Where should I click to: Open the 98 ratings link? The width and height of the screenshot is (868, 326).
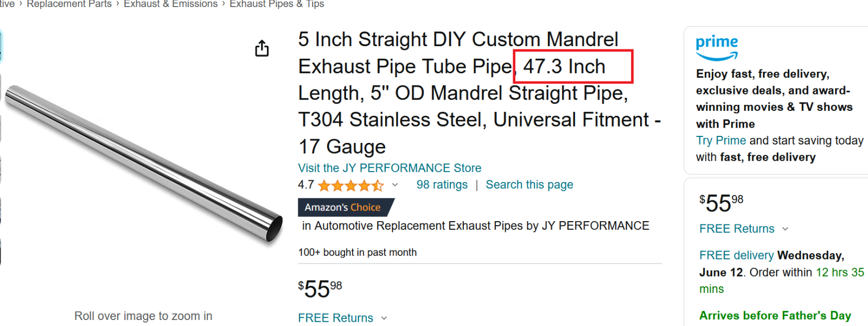(442, 185)
